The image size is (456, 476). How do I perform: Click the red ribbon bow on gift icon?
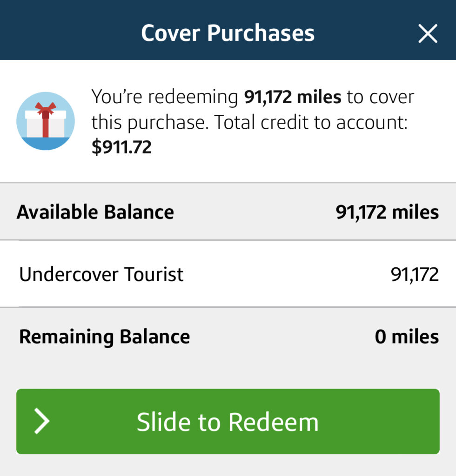(46, 109)
